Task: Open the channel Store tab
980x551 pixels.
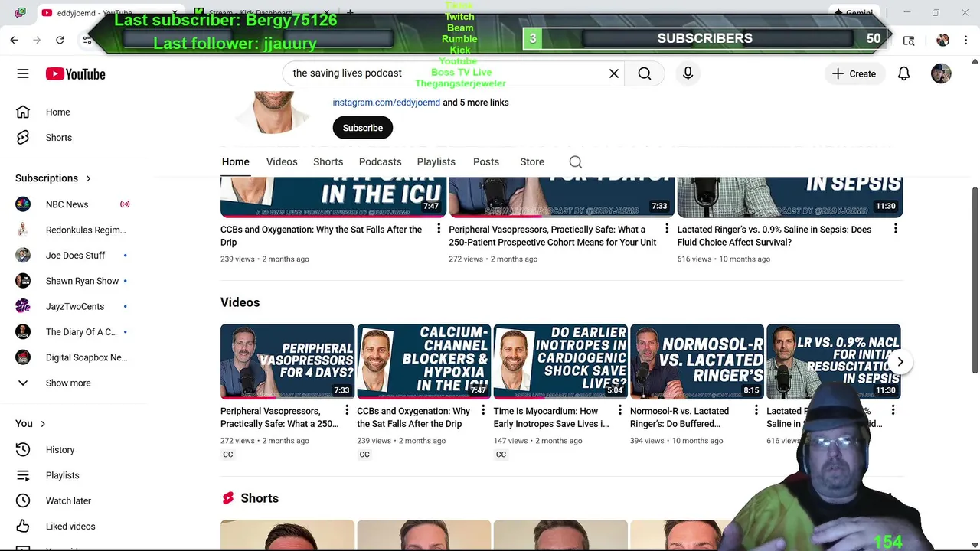Action: (532, 162)
